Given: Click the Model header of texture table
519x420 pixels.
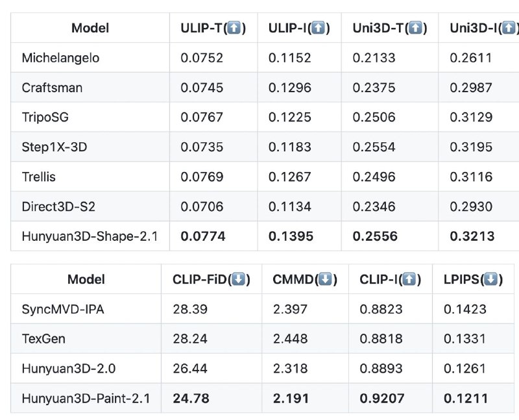Looking at the screenshot, I should tap(86, 279).
